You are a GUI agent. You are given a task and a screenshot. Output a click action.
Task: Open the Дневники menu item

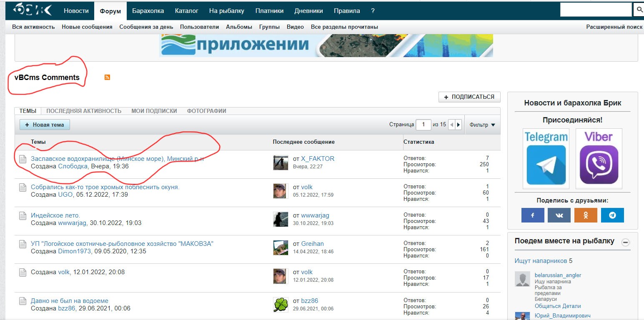pos(308,11)
